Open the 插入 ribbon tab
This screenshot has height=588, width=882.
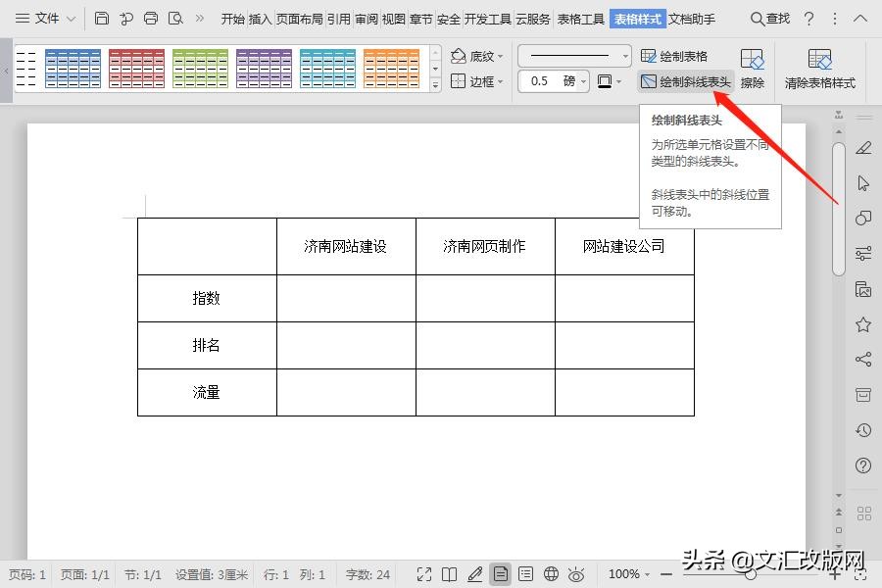point(260,18)
